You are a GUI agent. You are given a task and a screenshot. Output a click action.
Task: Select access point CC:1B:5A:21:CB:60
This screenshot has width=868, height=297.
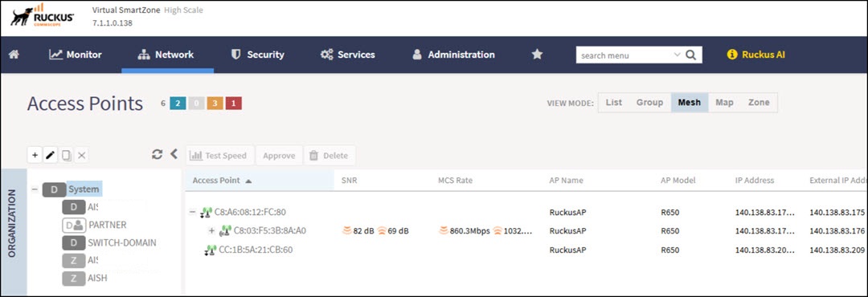[x=256, y=250]
